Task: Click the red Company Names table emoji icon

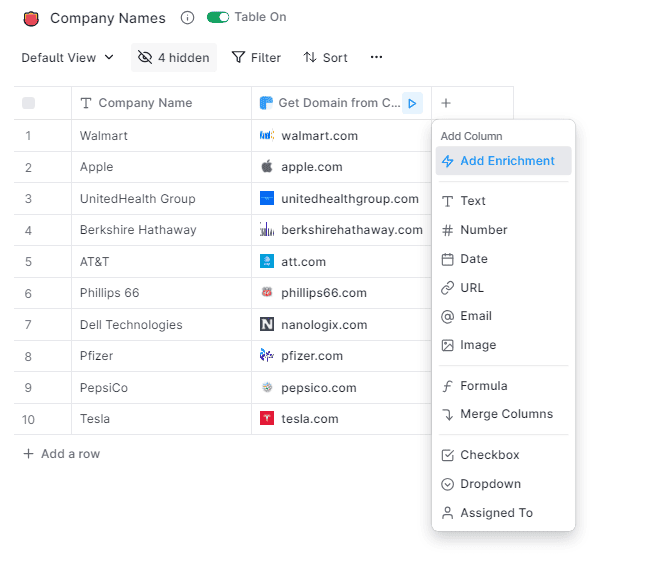Action: click(x=31, y=19)
